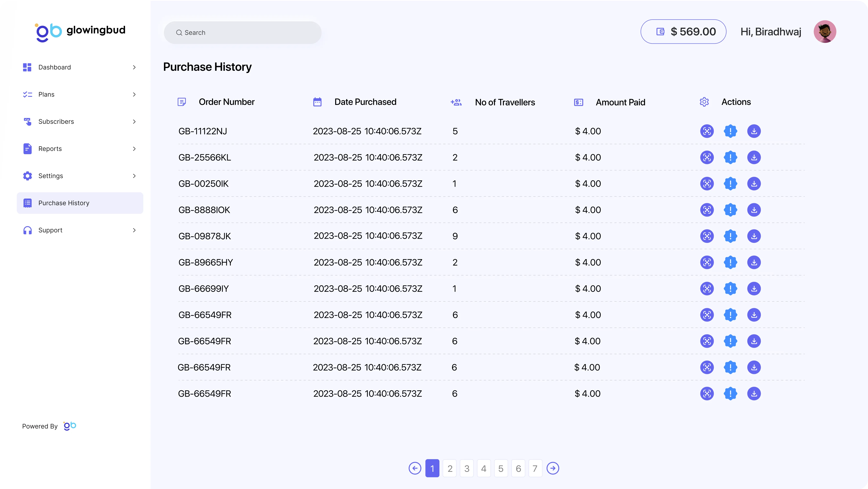Click the scan icon for order GB-09878JK
This screenshot has height=489, width=868.
[707, 236]
